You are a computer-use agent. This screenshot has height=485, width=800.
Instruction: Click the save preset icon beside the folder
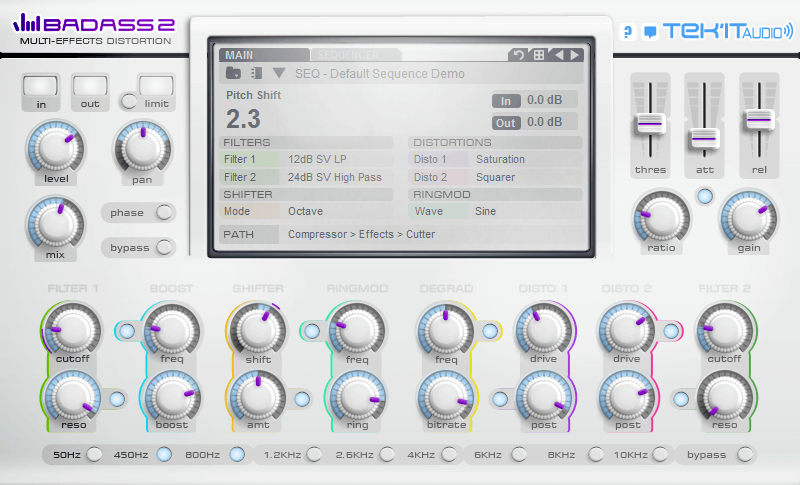pyautogui.click(x=256, y=73)
